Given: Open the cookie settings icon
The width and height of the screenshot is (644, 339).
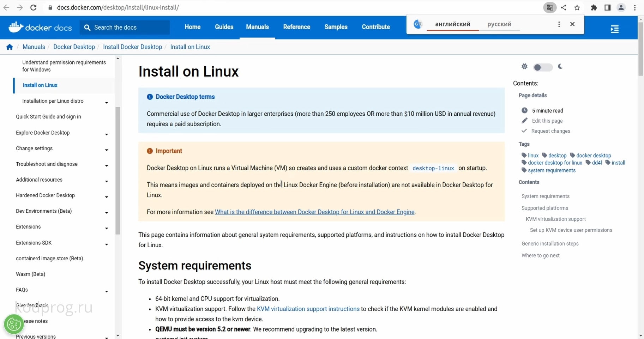Looking at the screenshot, I should 14,324.
